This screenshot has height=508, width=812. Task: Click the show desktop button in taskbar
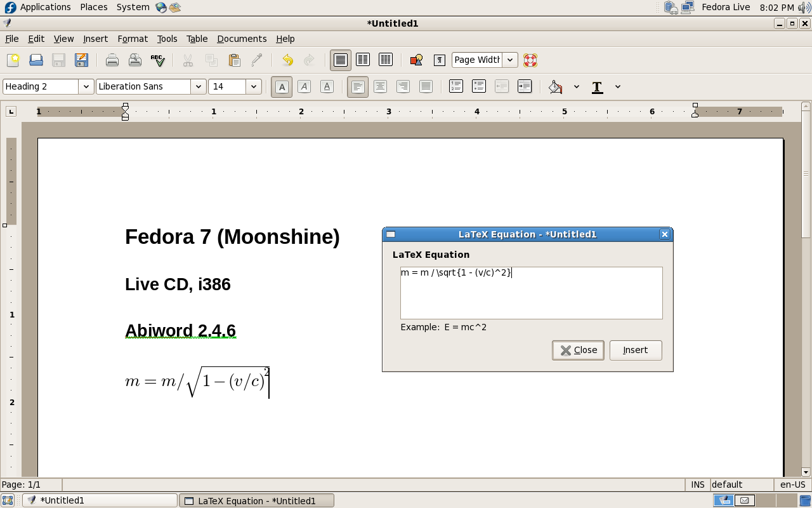(8, 500)
